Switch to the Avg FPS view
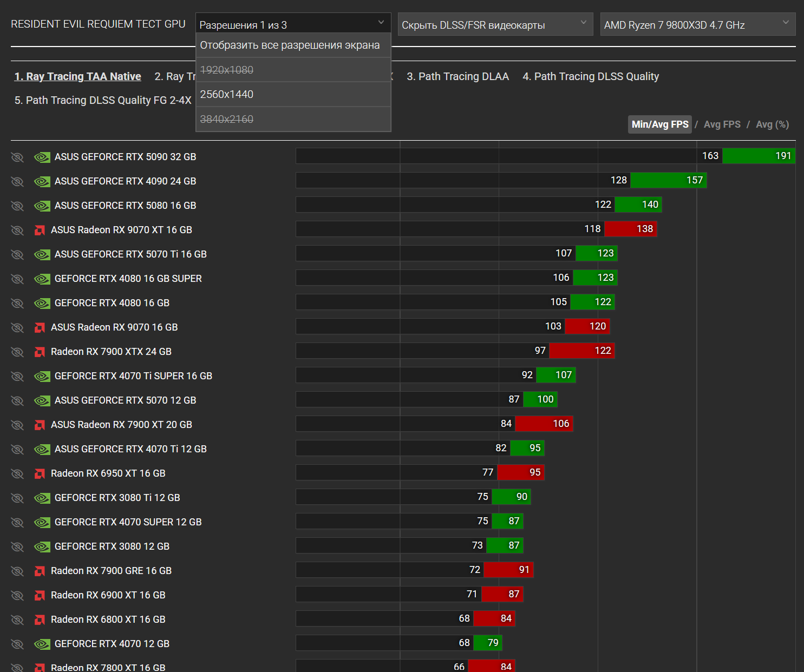The height and width of the screenshot is (672, 804). point(722,124)
